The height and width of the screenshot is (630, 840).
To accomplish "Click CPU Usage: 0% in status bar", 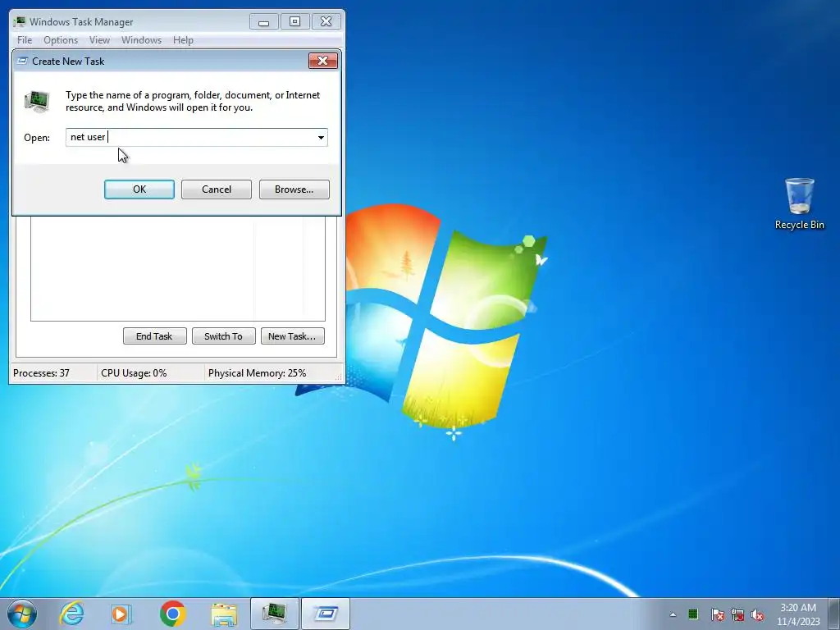I will [x=134, y=373].
